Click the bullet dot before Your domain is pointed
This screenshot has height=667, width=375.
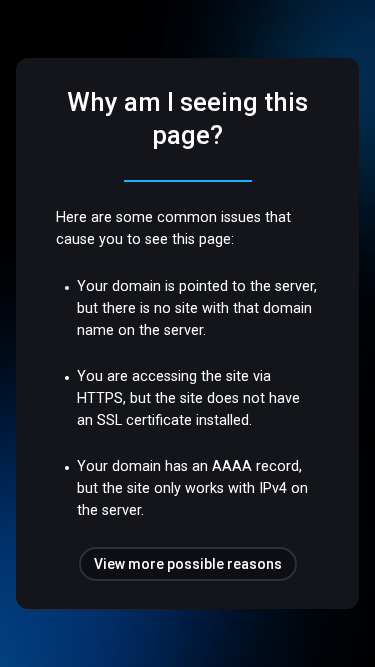click(x=67, y=288)
